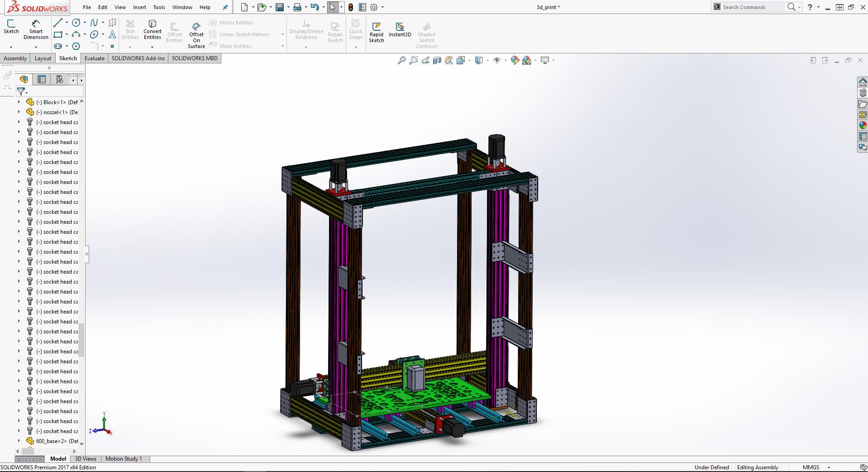Switch to the Assembly tab
The height and width of the screenshot is (472, 868).
(15, 58)
